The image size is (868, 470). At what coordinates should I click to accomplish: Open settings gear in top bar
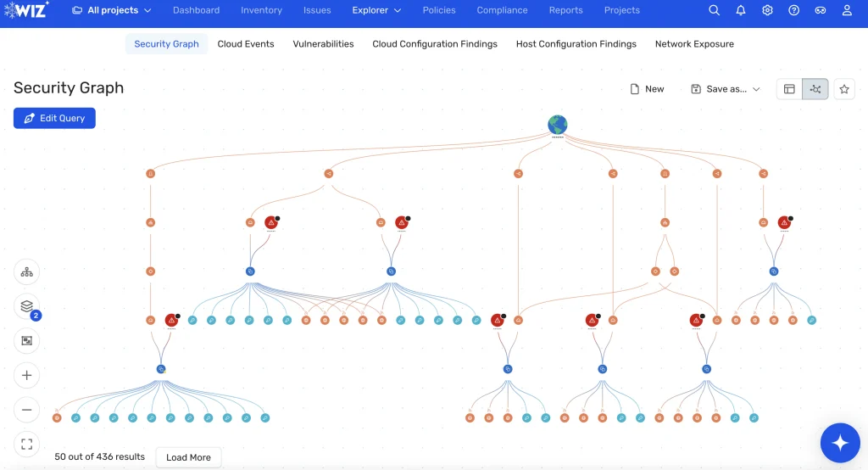click(767, 10)
